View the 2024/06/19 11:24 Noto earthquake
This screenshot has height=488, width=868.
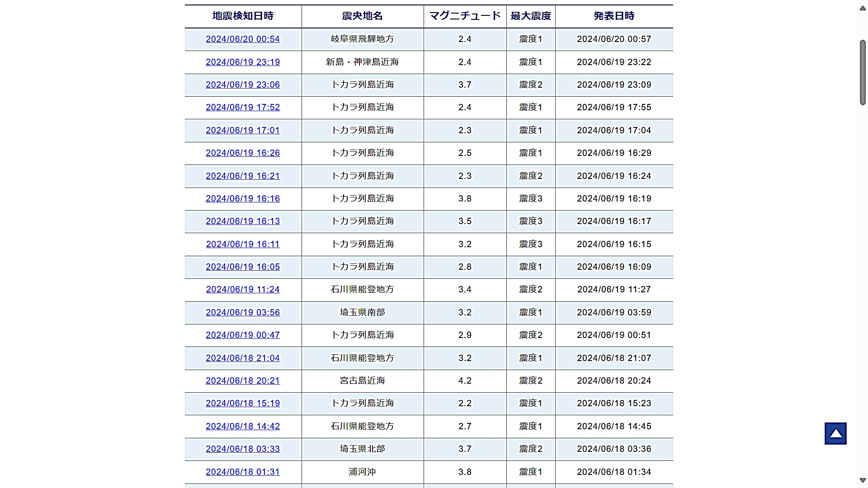tap(243, 290)
